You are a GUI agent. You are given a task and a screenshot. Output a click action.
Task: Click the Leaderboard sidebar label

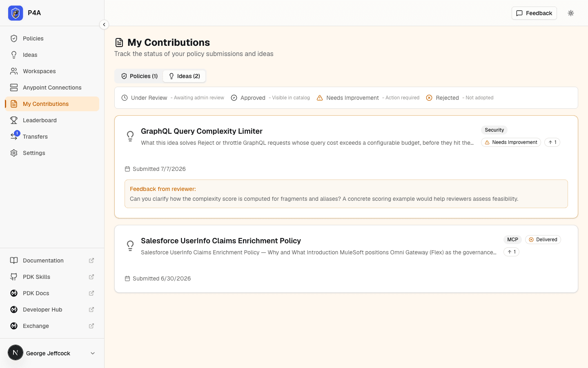[40, 120]
